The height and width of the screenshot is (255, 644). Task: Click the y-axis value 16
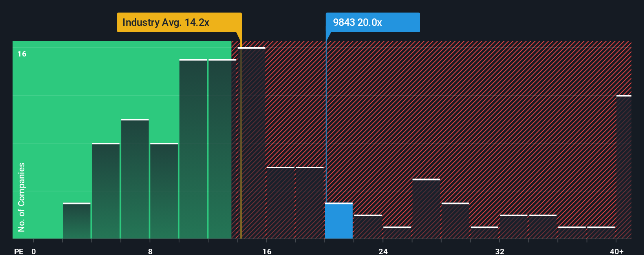(x=22, y=54)
